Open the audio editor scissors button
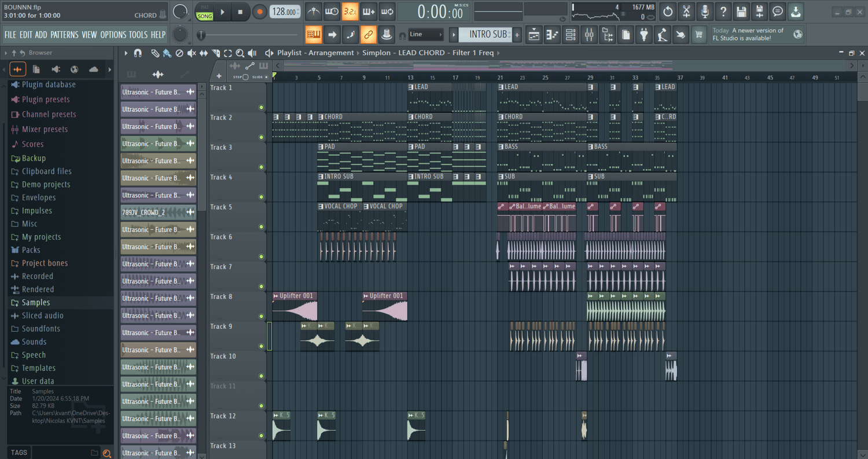The width and height of the screenshot is (868, 459). click(686, 12)
